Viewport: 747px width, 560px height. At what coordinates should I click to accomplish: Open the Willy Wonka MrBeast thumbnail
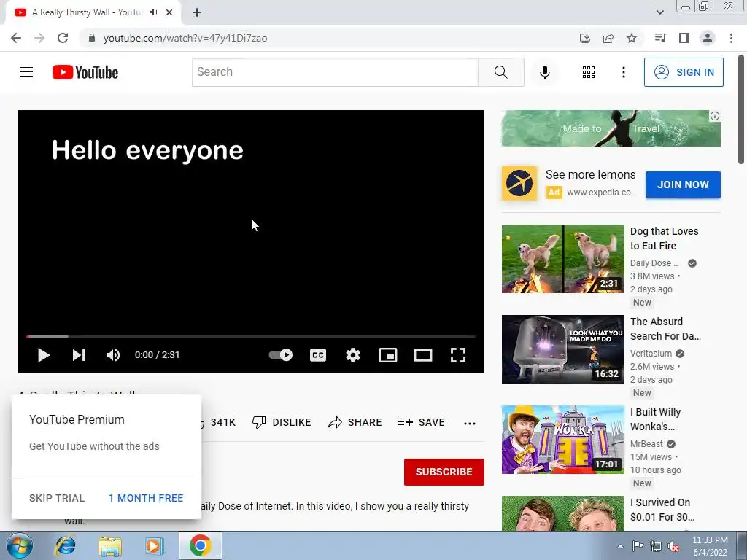563,440
